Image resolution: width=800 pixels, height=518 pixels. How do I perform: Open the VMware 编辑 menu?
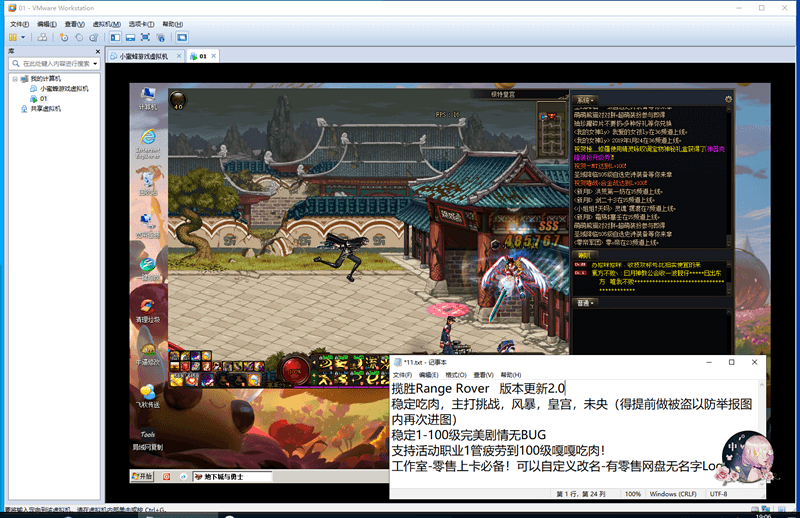coord(46,24)
